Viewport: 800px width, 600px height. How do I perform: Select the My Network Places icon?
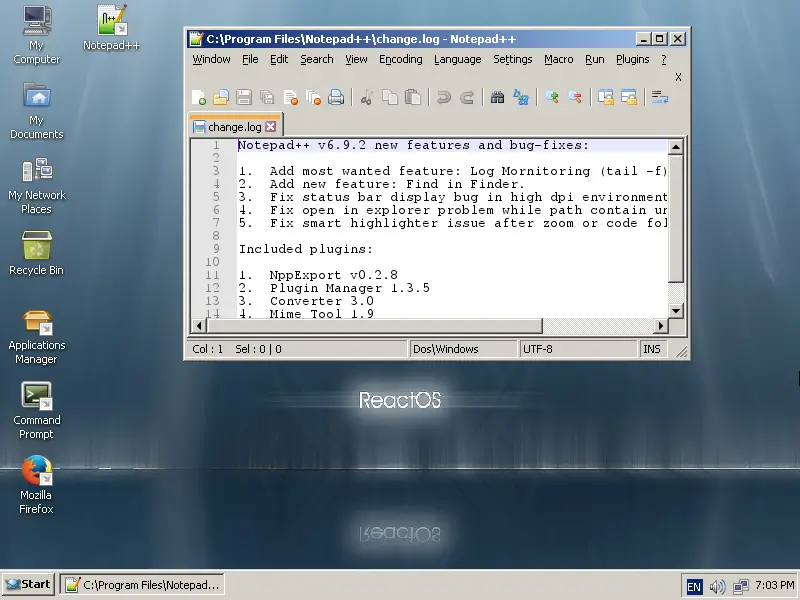37,186
